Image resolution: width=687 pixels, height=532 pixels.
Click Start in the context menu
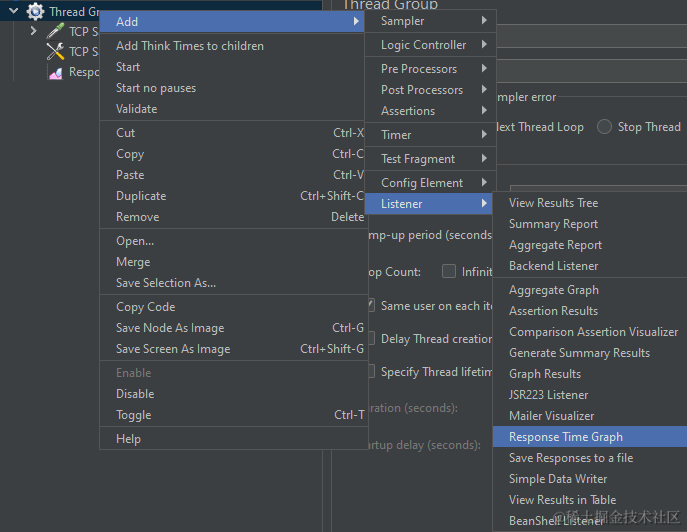click(x=232, y=67)
